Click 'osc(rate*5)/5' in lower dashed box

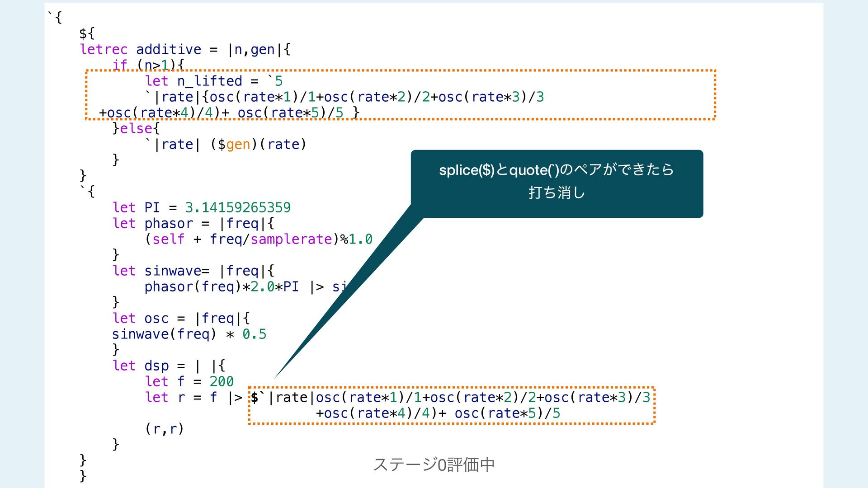click(507, 413)
